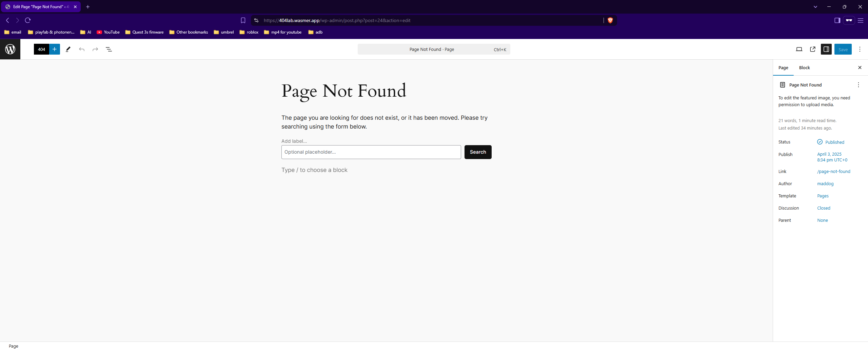Open the command palette search bar
This screenshot has height=350, width=868.
(433, 49)
